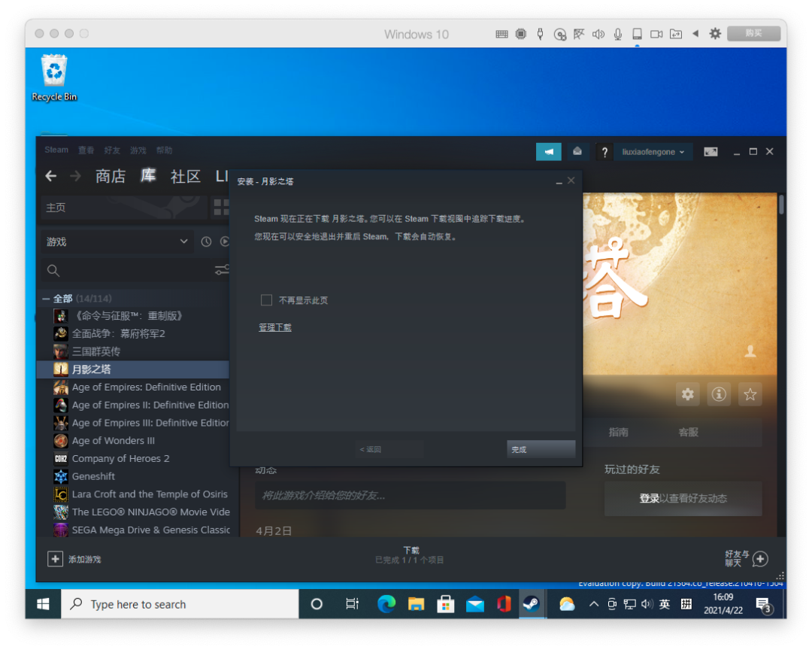This screenshot has height=650, width=812.
Task: Open the library advanced filter sliders icon
Action: [222, 270]
